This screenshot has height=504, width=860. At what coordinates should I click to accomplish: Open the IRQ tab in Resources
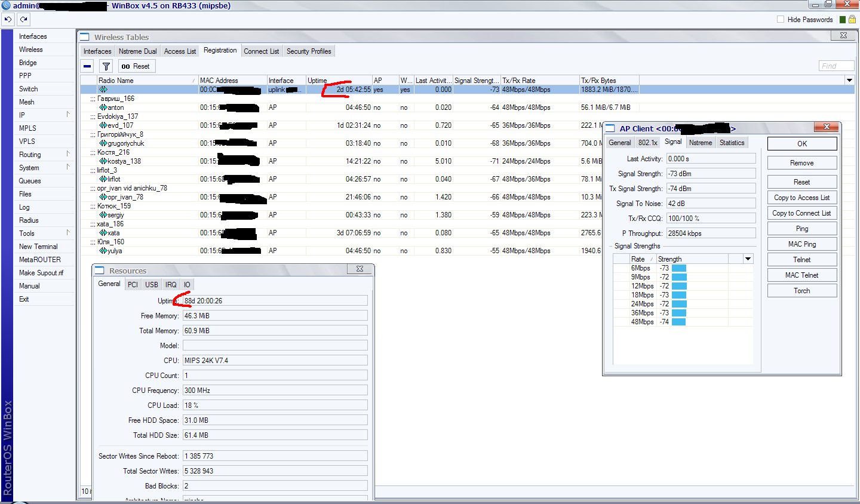(x=171, y=285)
